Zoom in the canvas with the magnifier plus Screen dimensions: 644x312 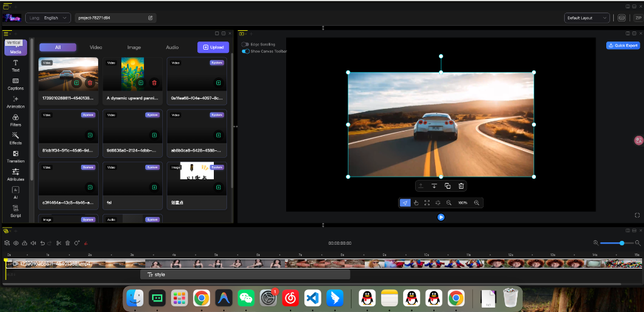tap(477, 203)
